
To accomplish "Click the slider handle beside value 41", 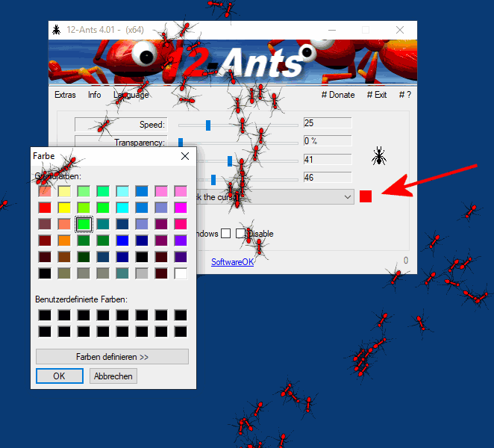I will (230, 161).
